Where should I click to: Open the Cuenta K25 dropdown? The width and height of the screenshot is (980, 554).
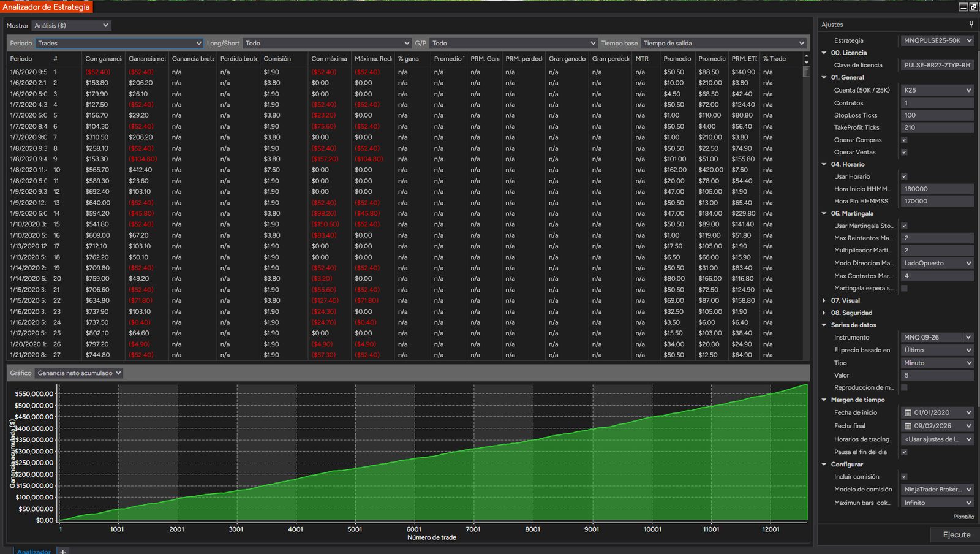click(x=937, y=90)
